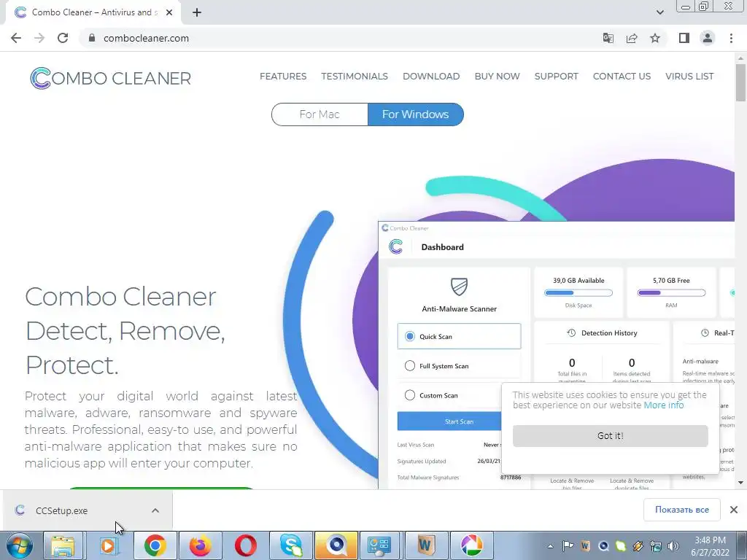Click the volume speaker tray icon

click(673, 546)
